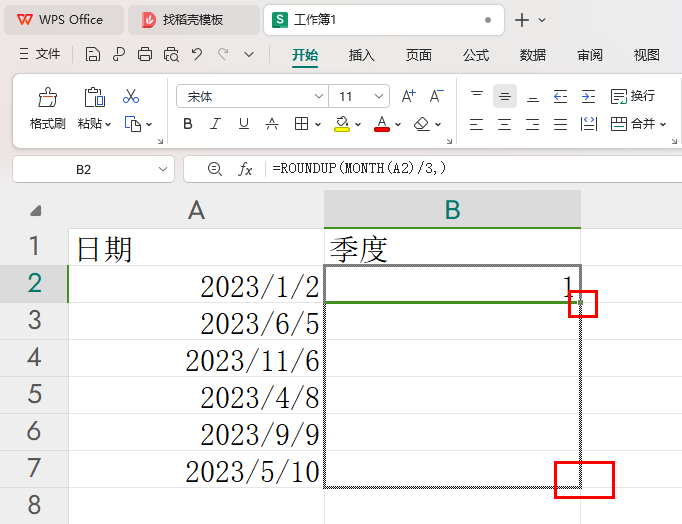The image size is (682, 524).
Task: Cut selection with scissors icon
Action: [130, 96]
